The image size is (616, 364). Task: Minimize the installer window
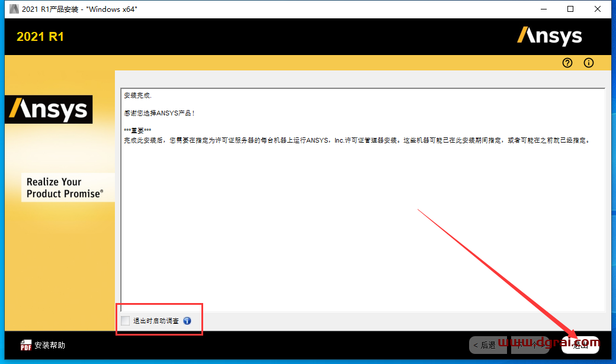click(x=544, y=9)
